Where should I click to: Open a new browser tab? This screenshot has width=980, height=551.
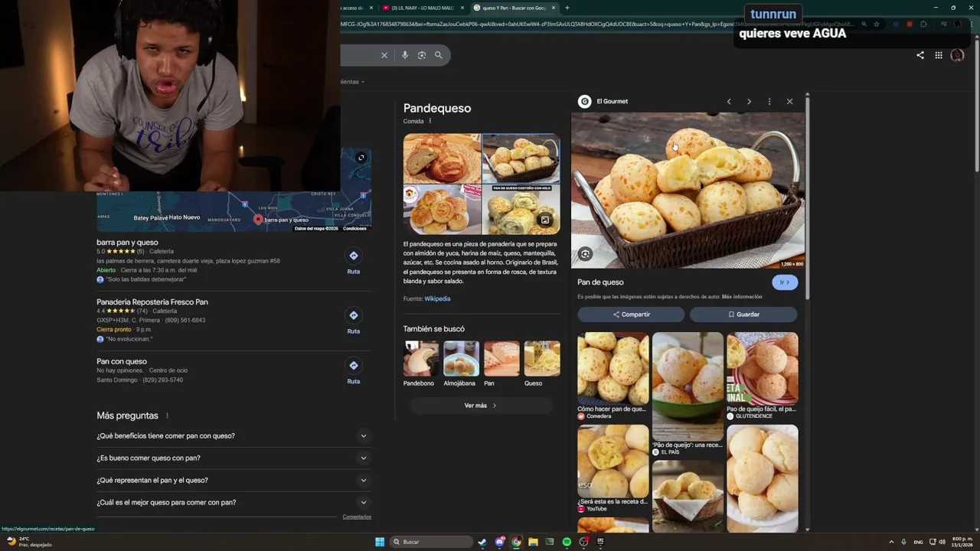[x=567, y=8]
